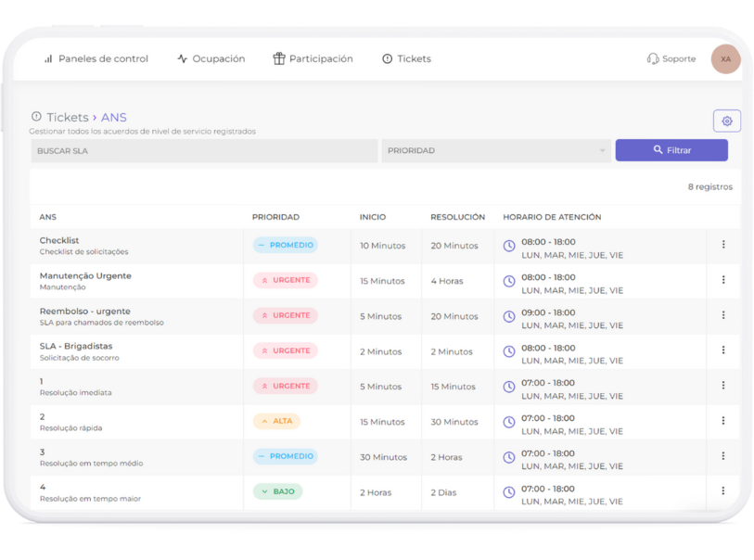Open the Soporte headset icon
Viewport: 754px width, 560px height.
654,58
